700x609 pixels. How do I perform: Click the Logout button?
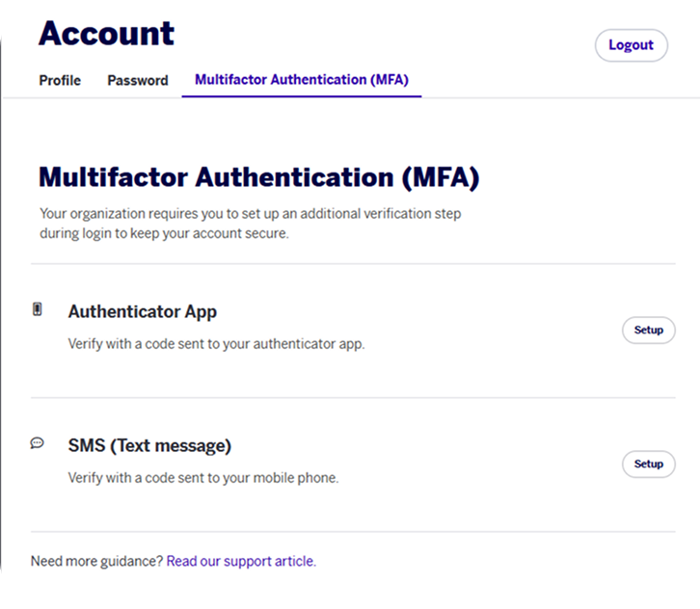pyautogui.click(x=631, y=45)
